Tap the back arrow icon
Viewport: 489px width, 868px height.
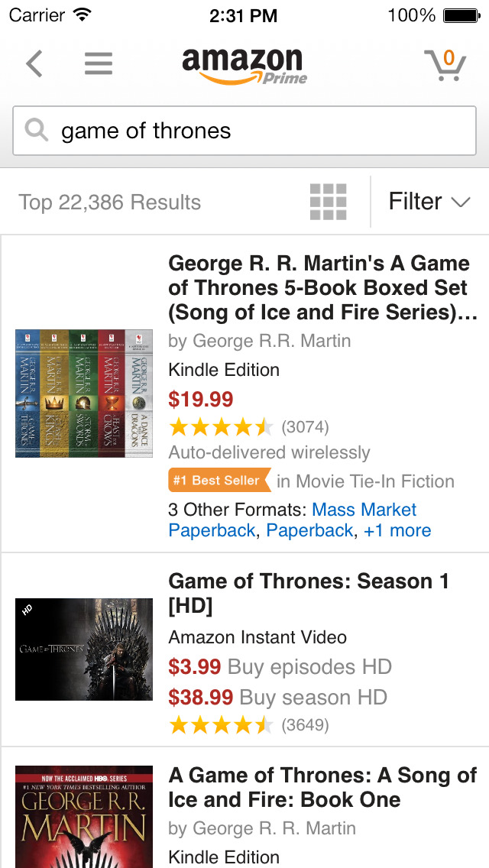[x=34, y=64]
